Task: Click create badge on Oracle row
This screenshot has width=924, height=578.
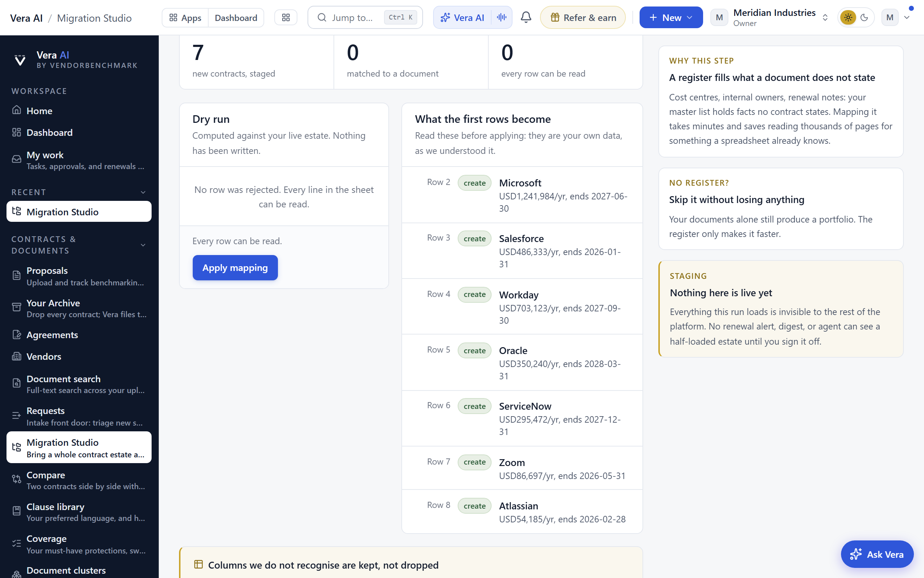Action: tap(475, 350)
